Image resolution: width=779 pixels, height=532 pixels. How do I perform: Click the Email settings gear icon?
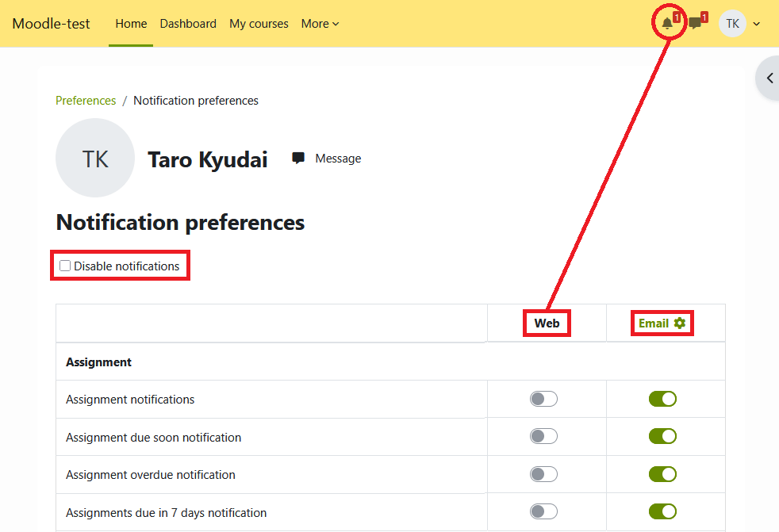click(x=679, y=323)
